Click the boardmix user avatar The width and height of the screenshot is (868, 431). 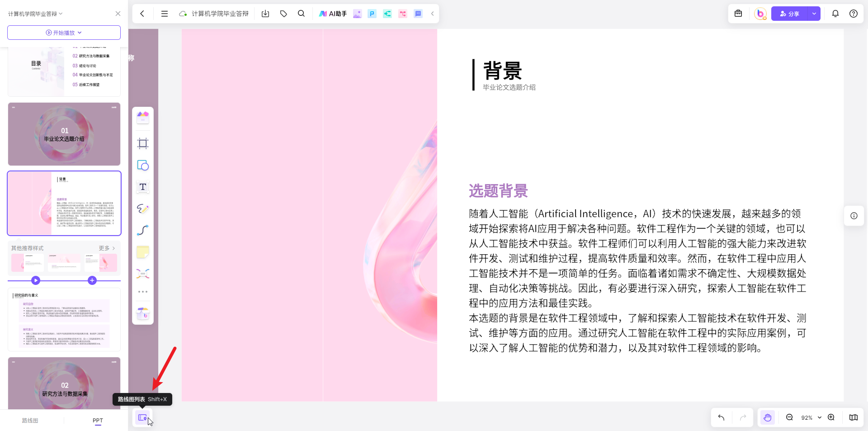[x=760, y=14]
